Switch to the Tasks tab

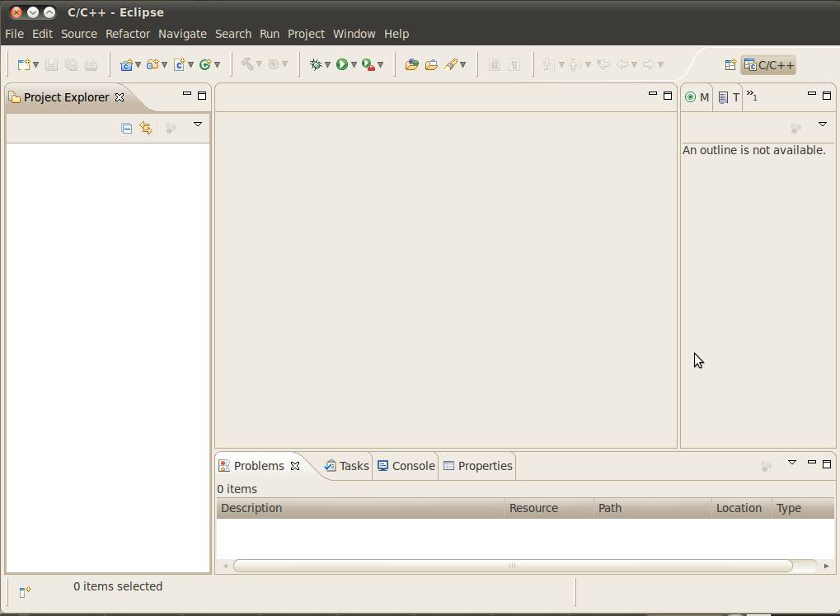[346, 466]
